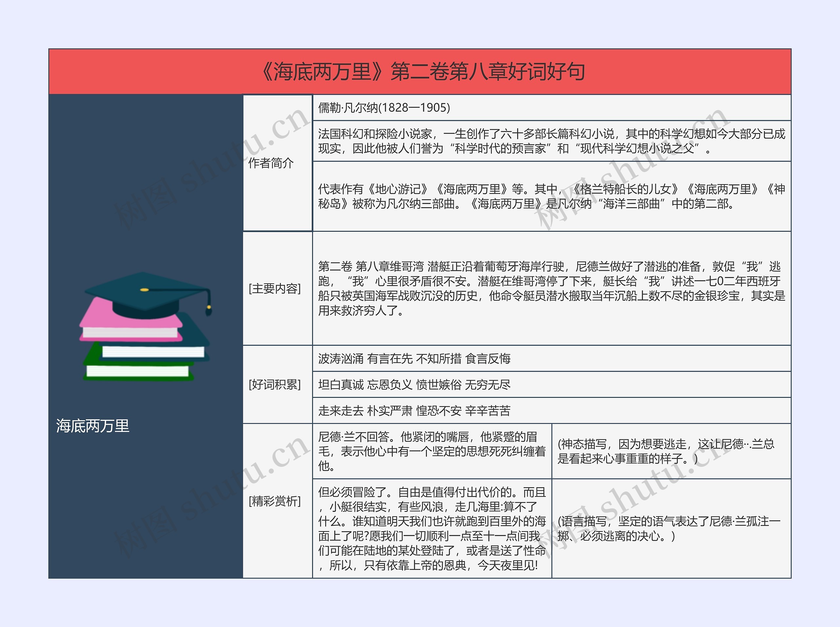Viewport: 840px width, 627px height.
Task: Click the summary starting 第二卷 第八章维哥湾
Action: (552, 289)
